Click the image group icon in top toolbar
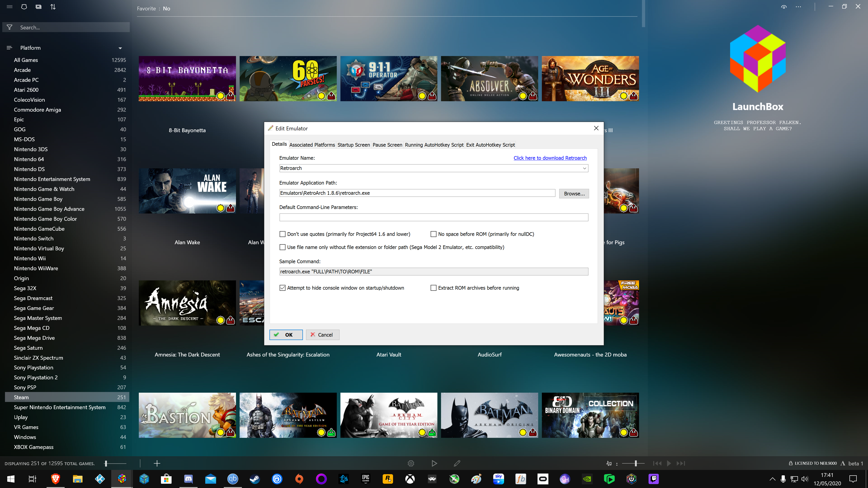 tap(38, 7)
